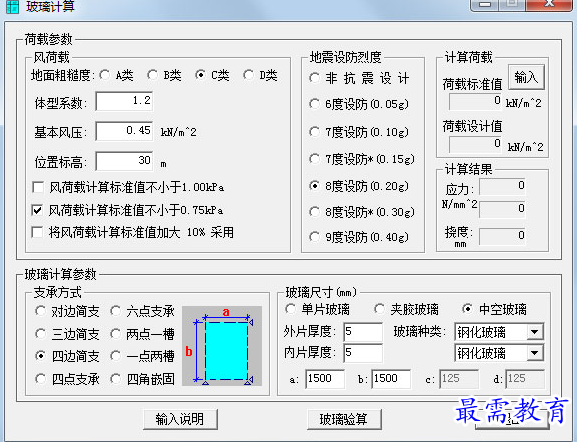577x442 pixels.
Task: Click the cyan glass panel diagram
Action: 226,351
